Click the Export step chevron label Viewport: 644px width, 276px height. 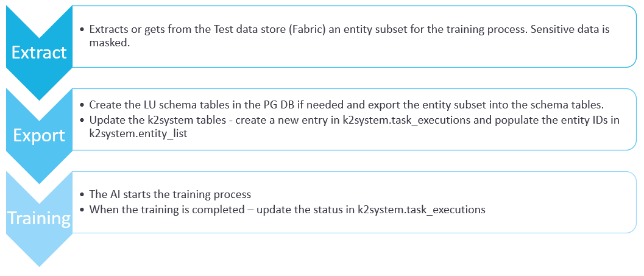40,135
